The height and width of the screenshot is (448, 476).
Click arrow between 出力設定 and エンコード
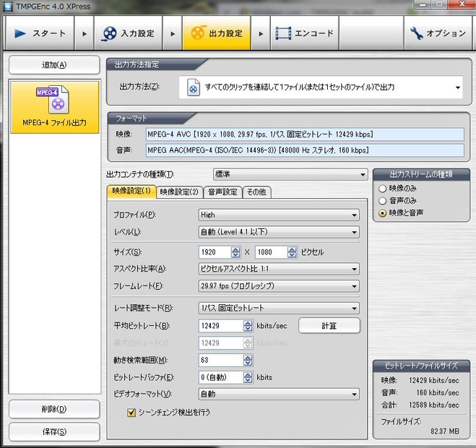tap(261, 33)
